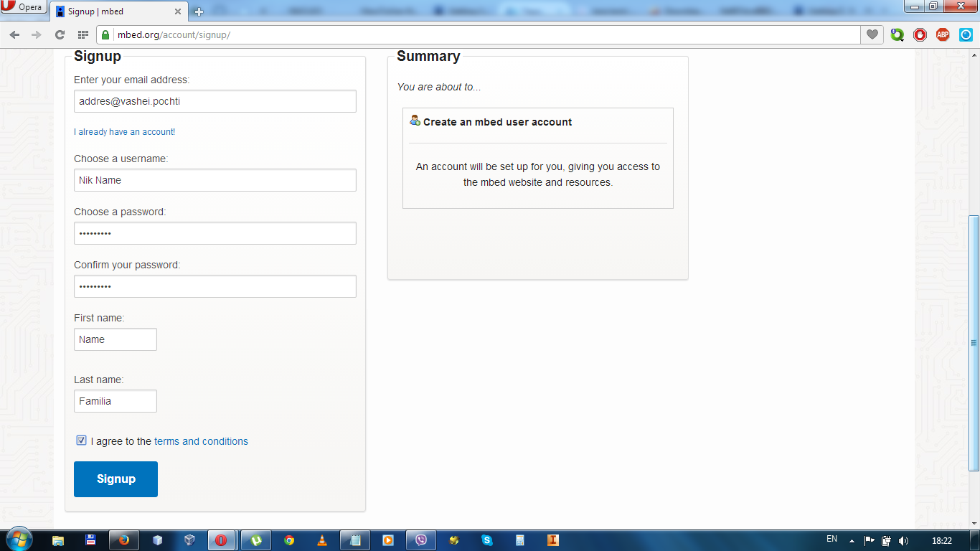Image resolution: width=980 pixels, height=551 pixels.
Task: Open the green download manager extension icon
Action: point(897,34)
